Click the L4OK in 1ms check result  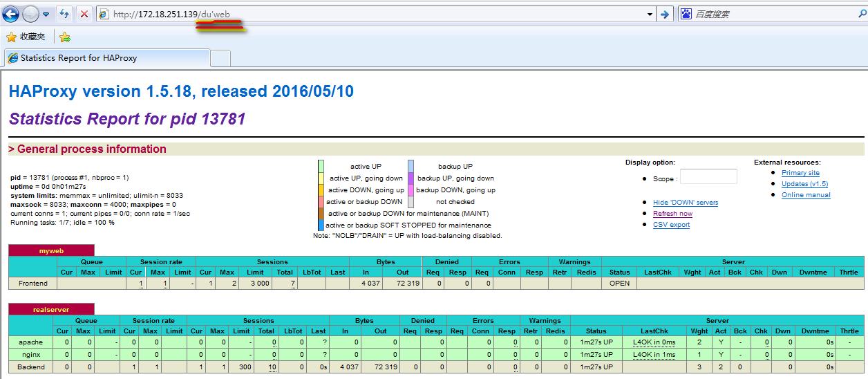click(654, 355)
